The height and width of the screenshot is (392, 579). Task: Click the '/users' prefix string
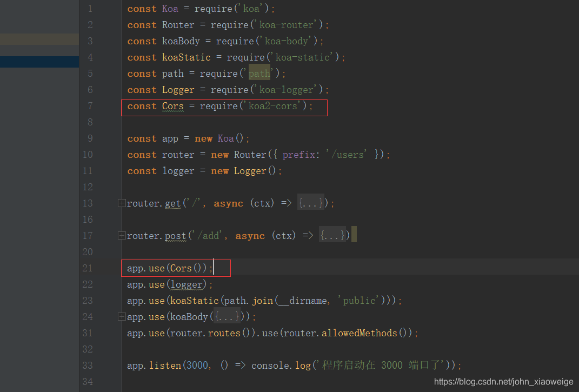(x=346, y=155)
